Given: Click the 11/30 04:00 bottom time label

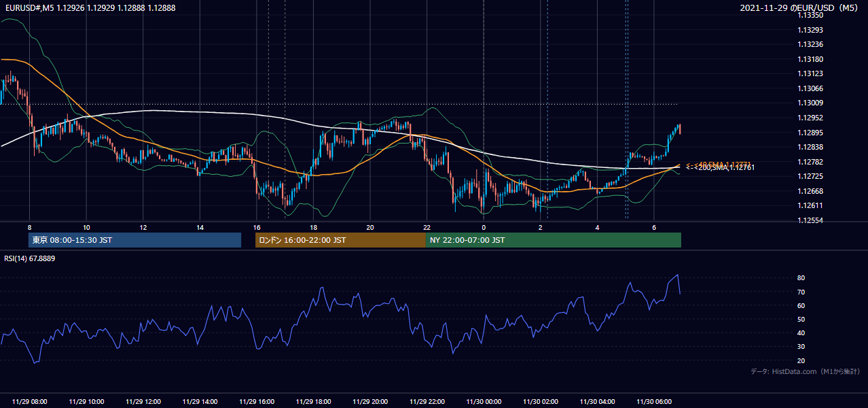Looking at the screenshot, I should [598, 402].
